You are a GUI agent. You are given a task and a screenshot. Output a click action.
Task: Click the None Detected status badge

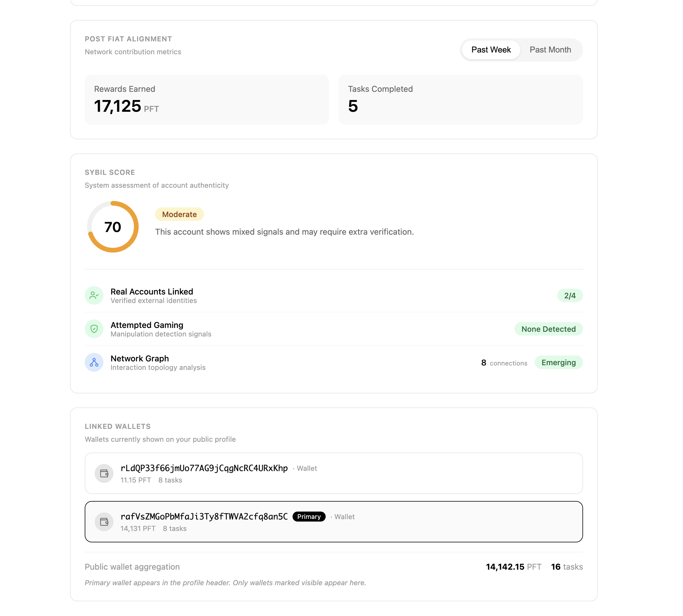pos(548,329)
